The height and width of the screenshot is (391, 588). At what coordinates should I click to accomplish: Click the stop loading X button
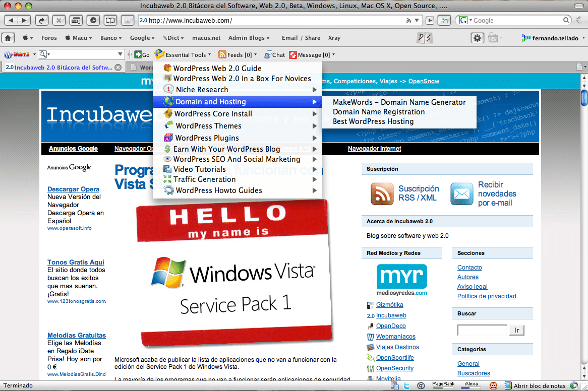coord(59,20)
